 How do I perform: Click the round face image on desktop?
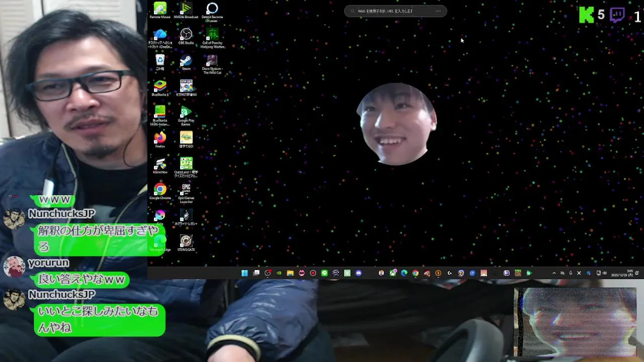(x=396, y=124)
